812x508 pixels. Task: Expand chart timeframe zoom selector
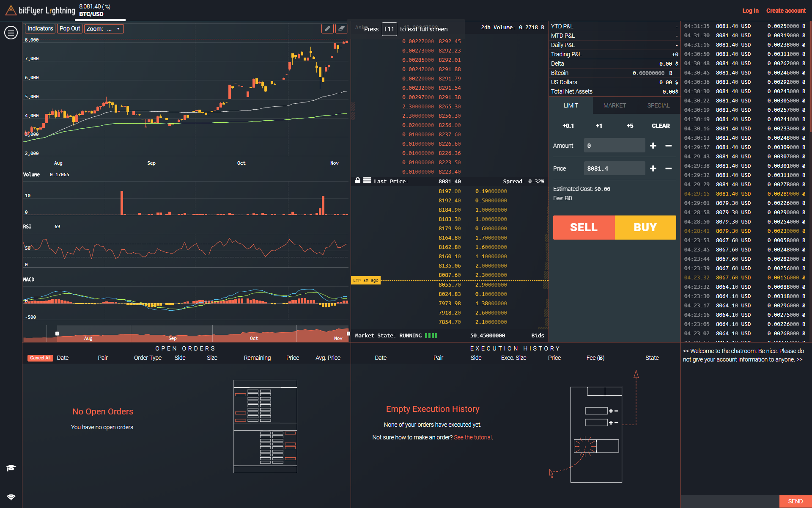[x=113, y=28]
